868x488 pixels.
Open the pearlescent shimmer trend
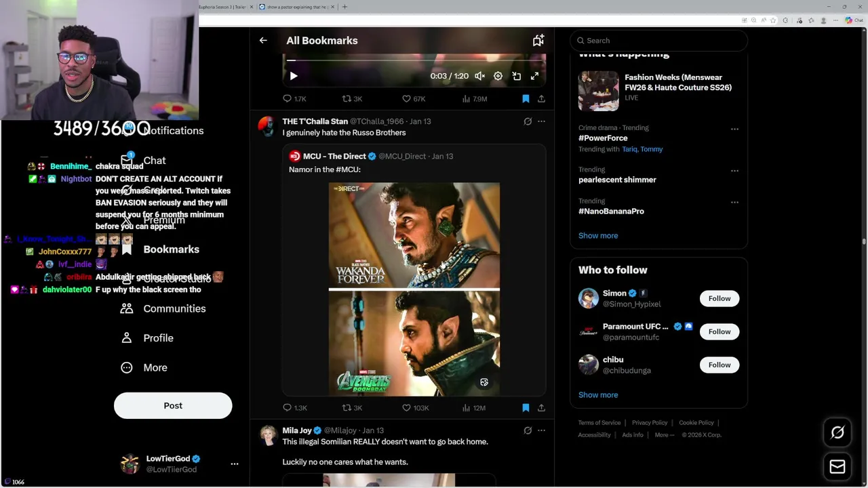[x=617, y=180]
